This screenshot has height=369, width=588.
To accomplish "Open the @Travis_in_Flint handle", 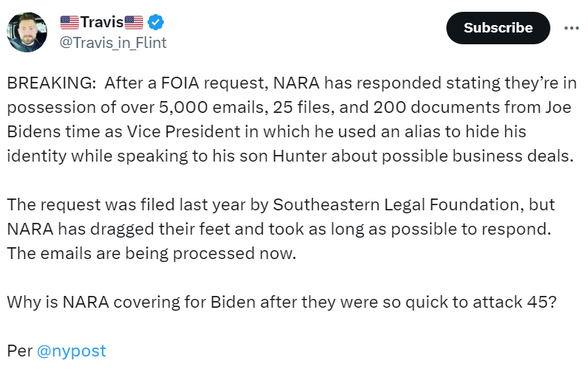I will (112, 43).
